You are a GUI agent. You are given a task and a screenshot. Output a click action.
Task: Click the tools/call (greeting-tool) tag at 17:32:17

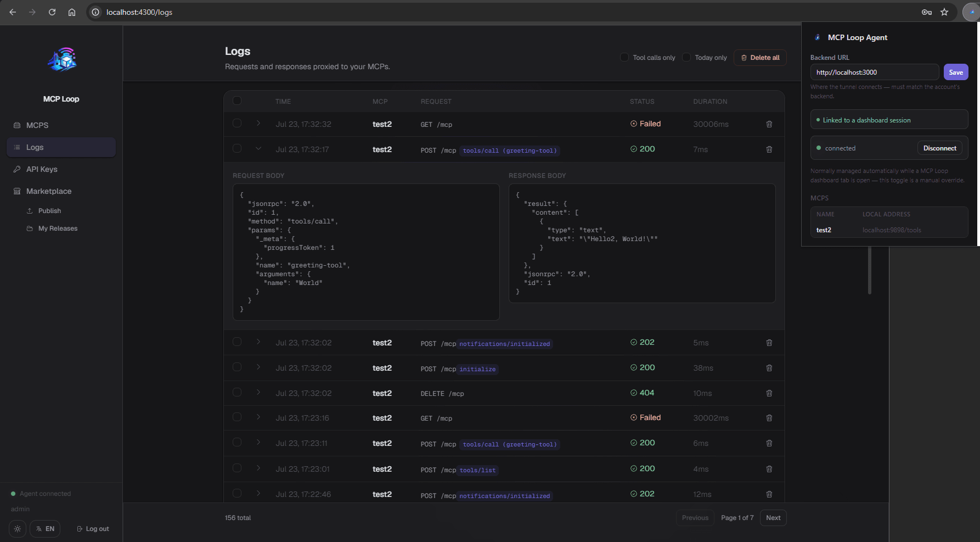coord(510,150)
